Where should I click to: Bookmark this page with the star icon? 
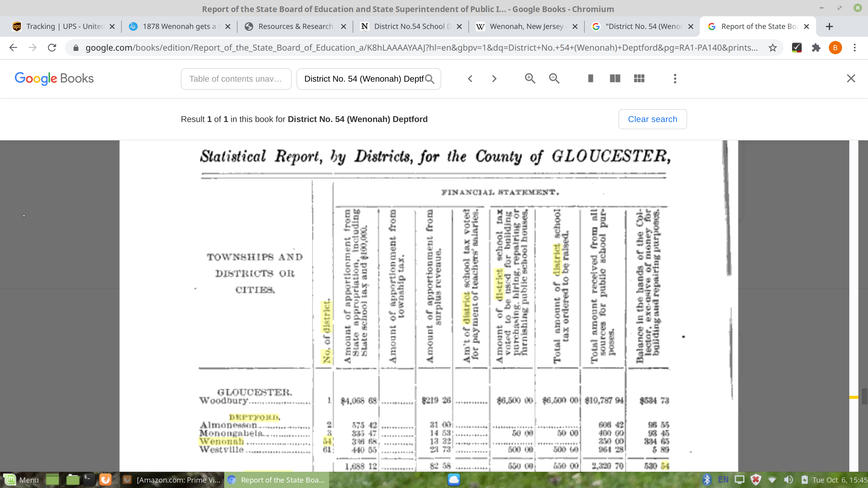tap(773, 48)
